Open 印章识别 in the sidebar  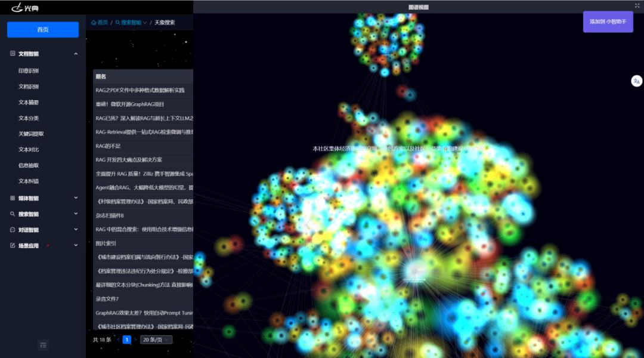[29, 70]
